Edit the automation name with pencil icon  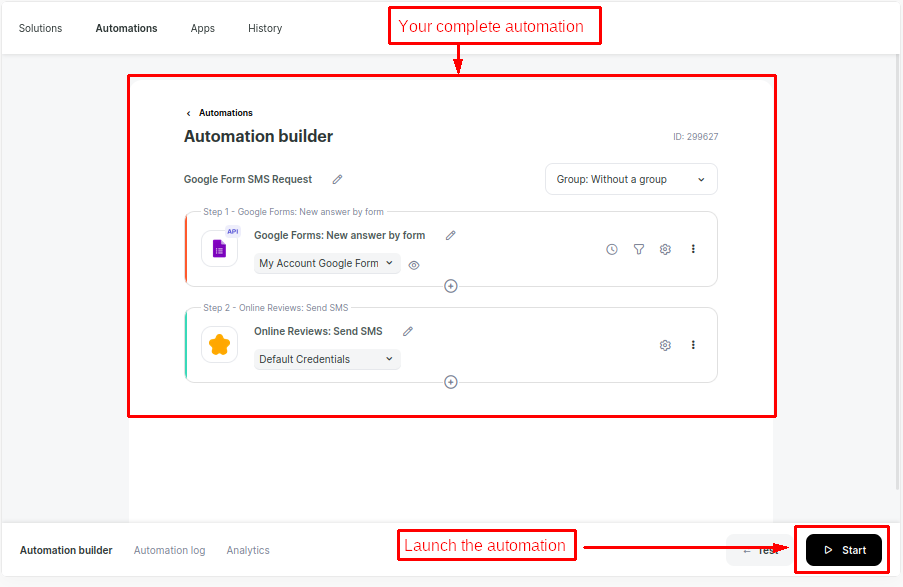point(337,180)
